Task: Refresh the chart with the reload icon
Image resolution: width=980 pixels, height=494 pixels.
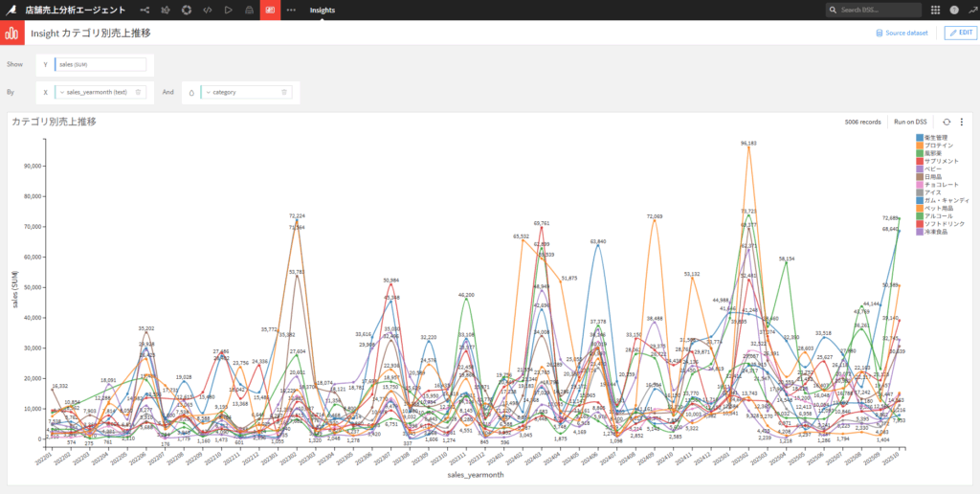Action: click(x=947, y=122)
